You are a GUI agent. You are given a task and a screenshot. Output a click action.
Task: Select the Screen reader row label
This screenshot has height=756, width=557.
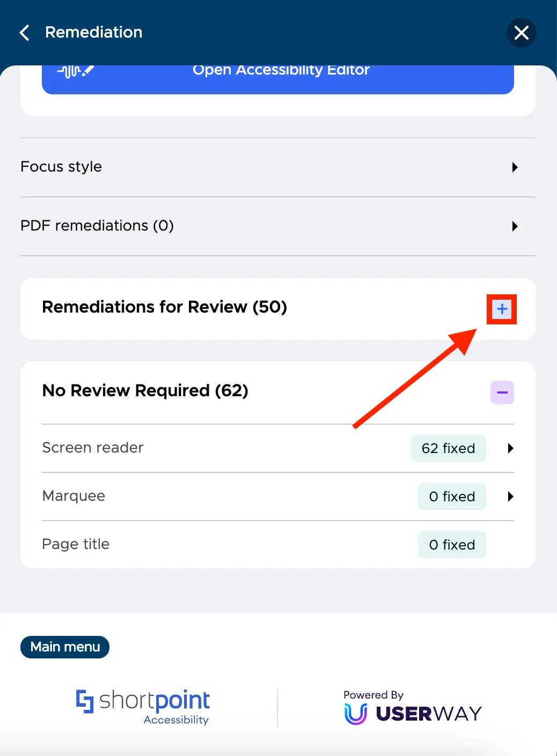coord(93,448)
